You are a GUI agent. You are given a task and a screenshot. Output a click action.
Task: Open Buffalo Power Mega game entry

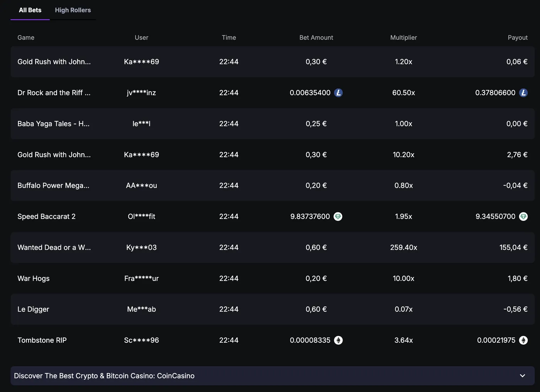click(53, 185)
